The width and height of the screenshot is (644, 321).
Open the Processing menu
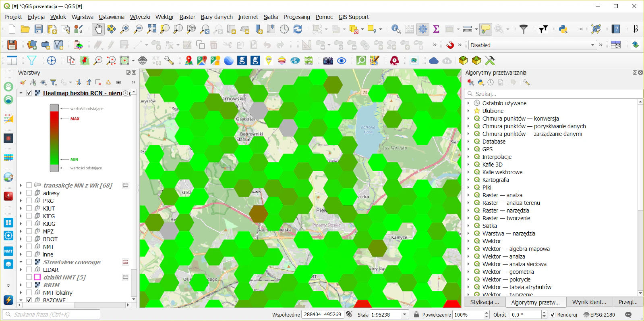pyautogui.click(x=297, y=17)
